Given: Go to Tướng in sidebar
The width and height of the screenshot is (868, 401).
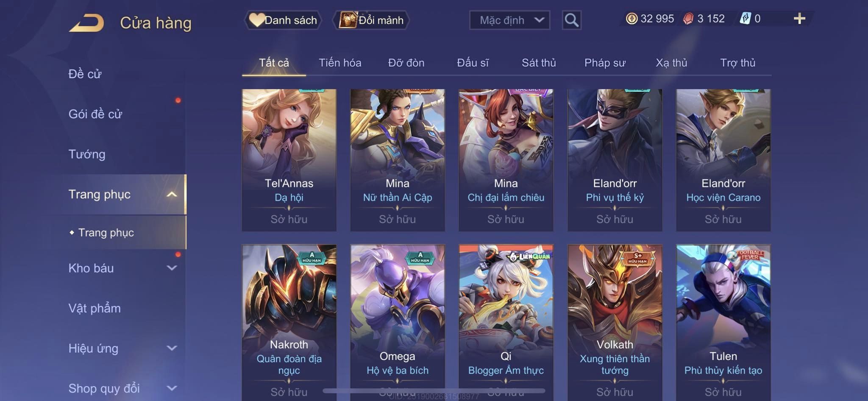Looking at the screenshot, I should [87, 154].
